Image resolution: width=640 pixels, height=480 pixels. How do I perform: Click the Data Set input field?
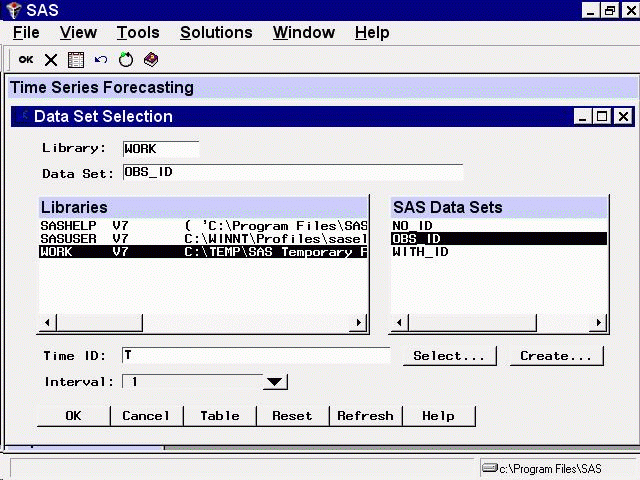[293, 172]
